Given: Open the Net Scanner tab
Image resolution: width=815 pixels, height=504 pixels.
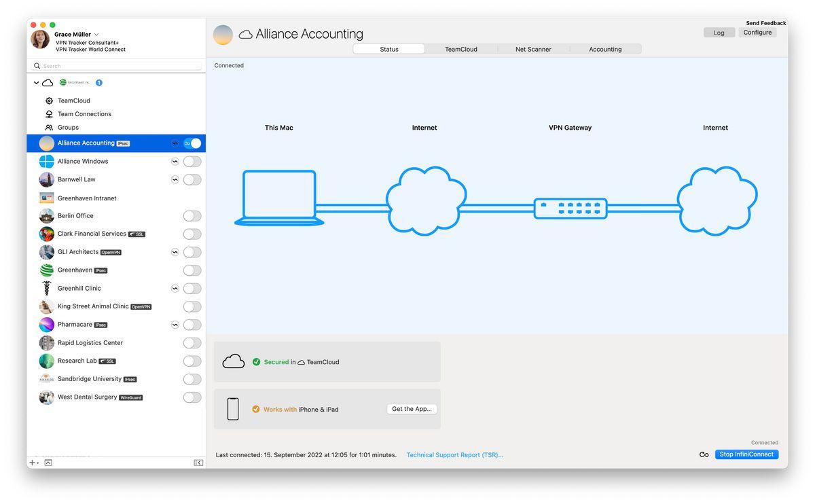Looking at the screenshot, I should [x=533, y=49].
